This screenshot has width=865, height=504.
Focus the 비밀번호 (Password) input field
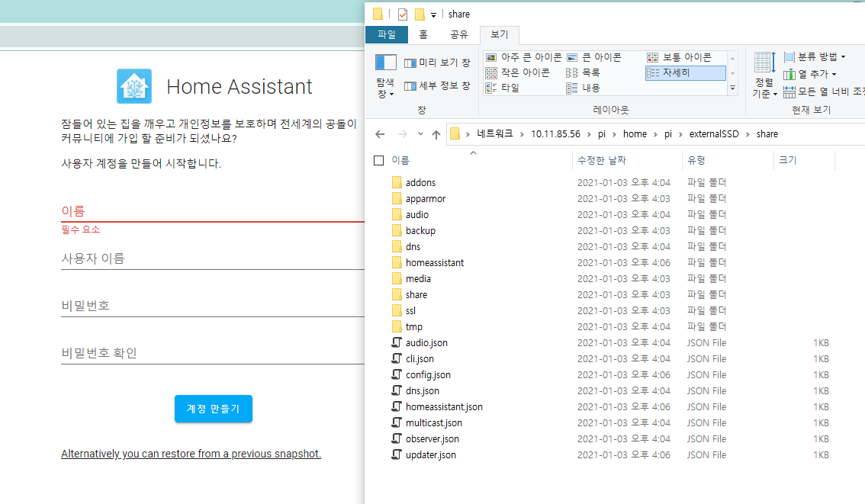pos(212,306)
